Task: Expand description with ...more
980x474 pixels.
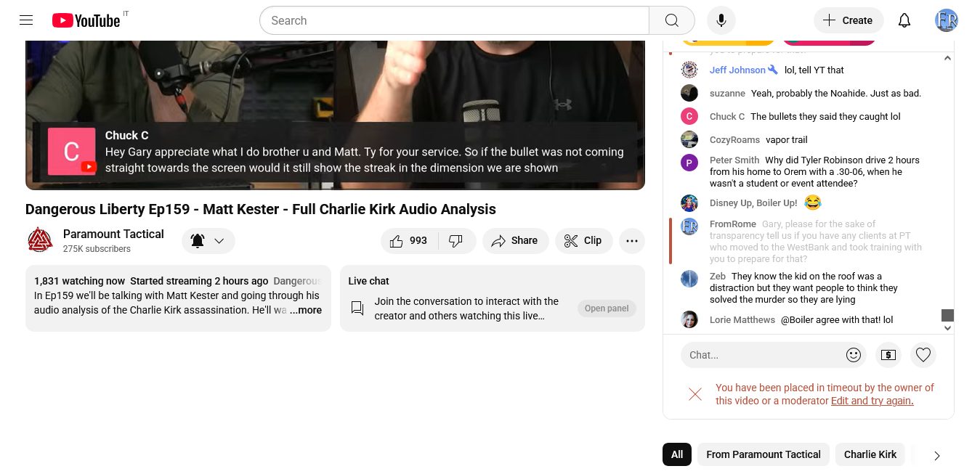Action: 306,310
